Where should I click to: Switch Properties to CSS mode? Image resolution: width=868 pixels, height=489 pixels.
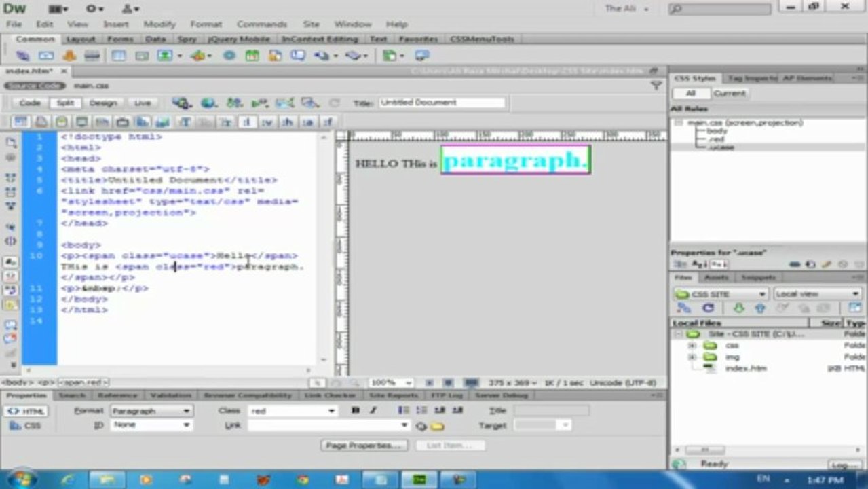point(26,426)
